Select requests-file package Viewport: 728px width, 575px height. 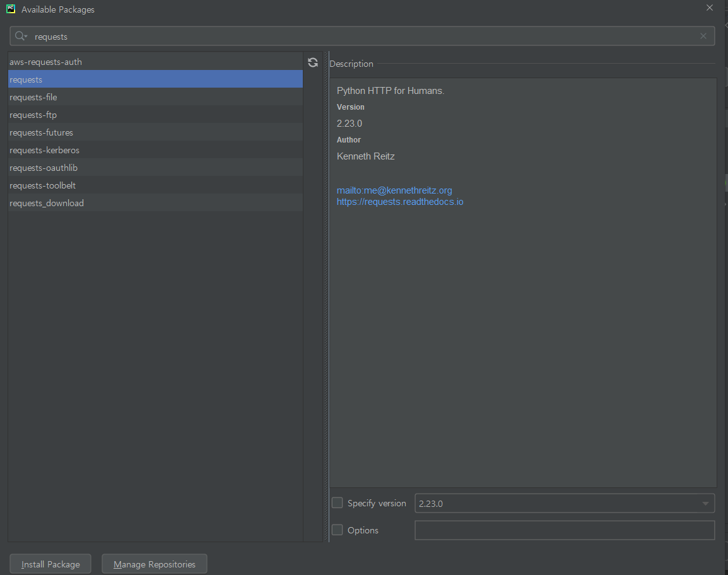point(156,97)
